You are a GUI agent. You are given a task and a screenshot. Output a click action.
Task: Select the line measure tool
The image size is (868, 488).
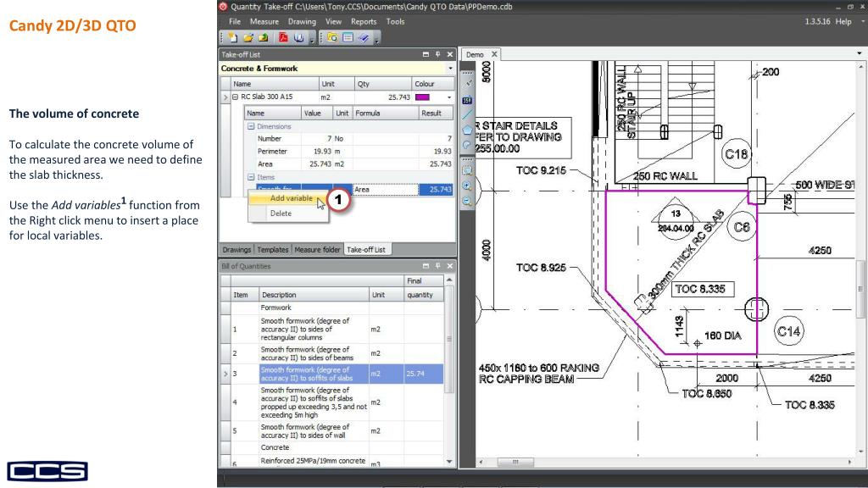click(467, 115)
